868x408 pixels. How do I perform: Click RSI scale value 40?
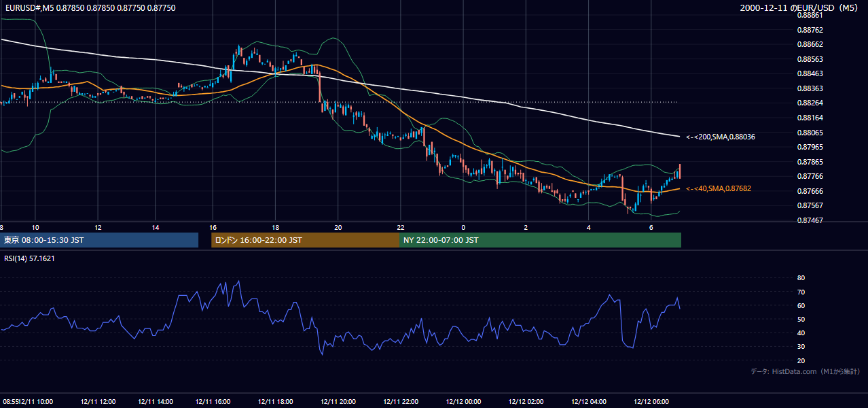(801, 333)
